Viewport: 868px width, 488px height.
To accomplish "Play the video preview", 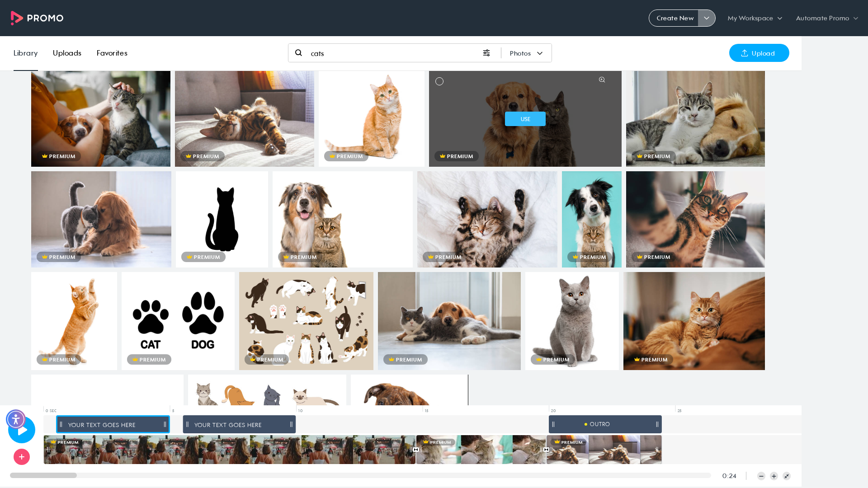I will [x=23, y=431].
